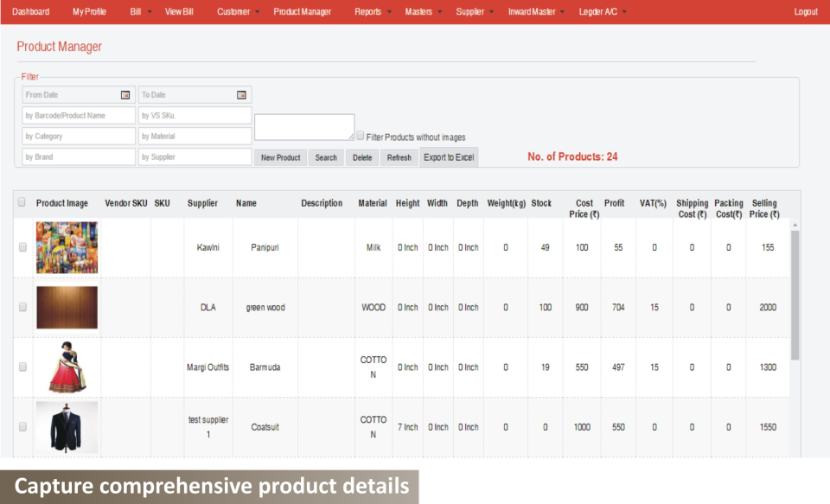Enable Filter Products without images
Screen dimensions: 830x504
[361, 135]
